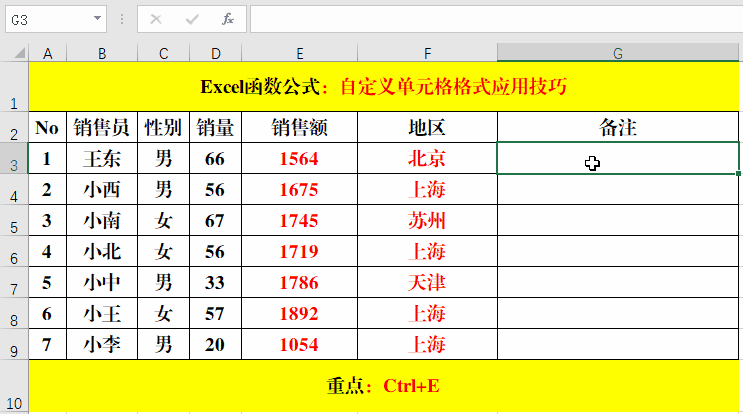Select sales amount cell '1675'
743x414 pixels.
299,189
